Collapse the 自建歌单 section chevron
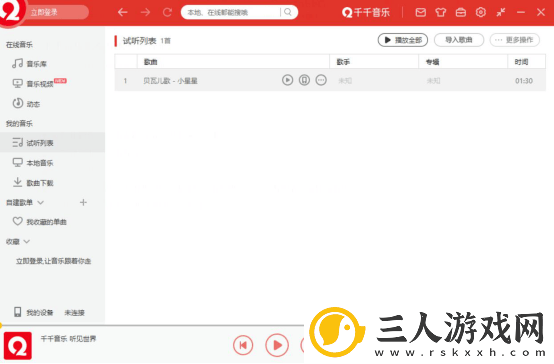Screen dimensions: 554x364 pos(41,202)
